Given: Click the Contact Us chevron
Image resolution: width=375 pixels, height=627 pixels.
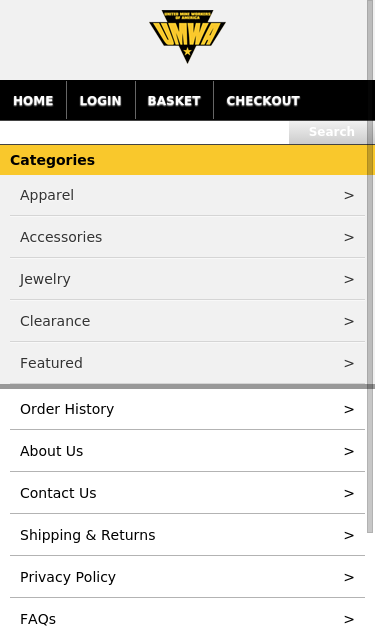Looking at the screenshot, I should tap(349, 493).
